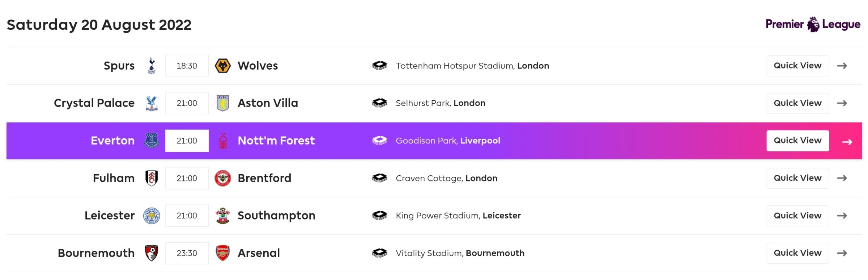This screenshot has height=280, width=868.
Task: Click the Brentford bee badge
Action: tap(222, 178)
